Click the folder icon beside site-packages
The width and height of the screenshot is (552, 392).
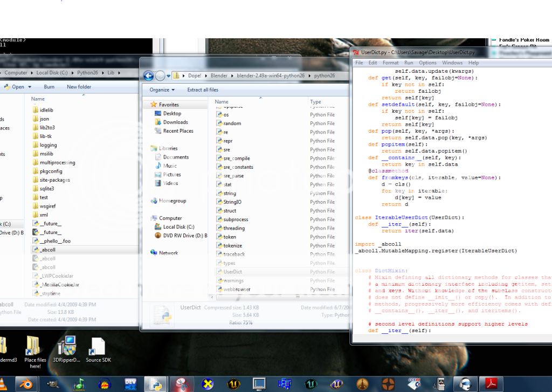pos(35,180)
